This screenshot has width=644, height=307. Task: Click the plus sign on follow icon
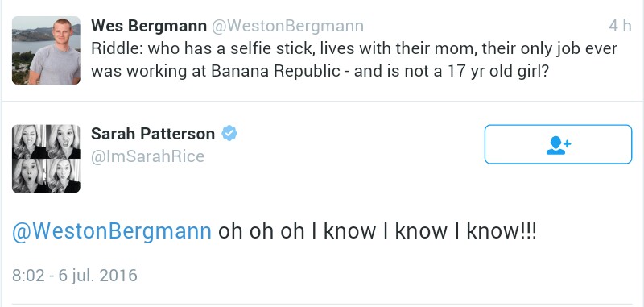pos(567,143)
